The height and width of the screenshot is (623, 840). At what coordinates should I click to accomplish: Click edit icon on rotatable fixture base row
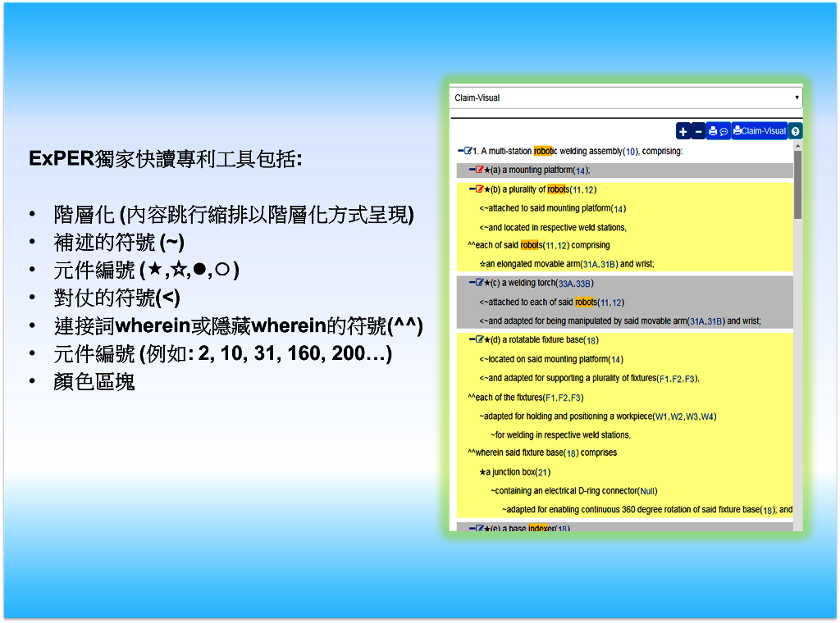[x=479, y=339]
